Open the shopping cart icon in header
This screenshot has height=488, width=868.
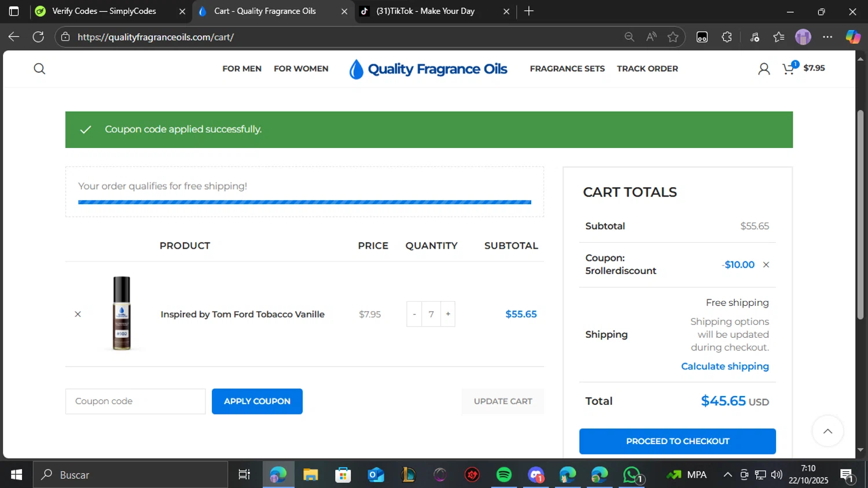[x=789, y=68]
